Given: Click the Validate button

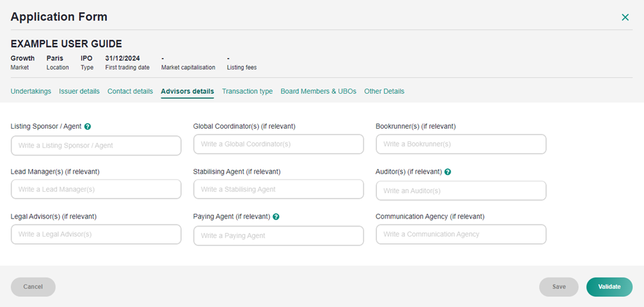Looking at the screenshot, I should click(x=609, y=287).
